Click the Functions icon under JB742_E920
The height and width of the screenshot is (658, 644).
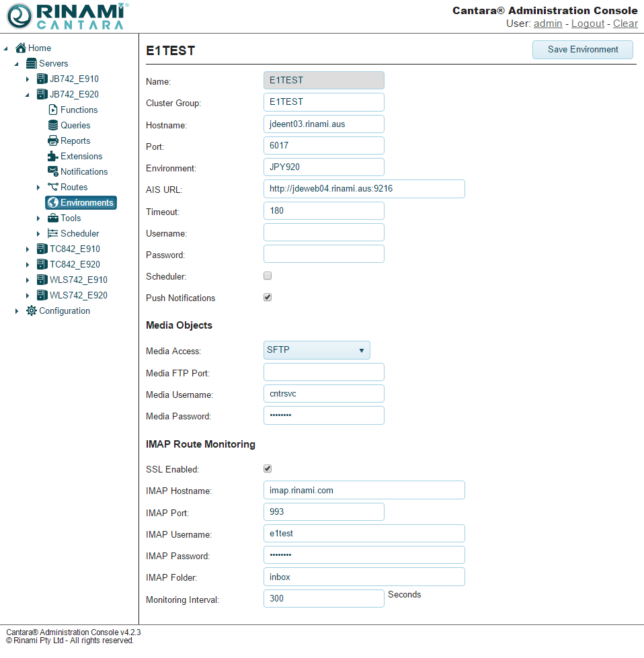click(53, 110)
